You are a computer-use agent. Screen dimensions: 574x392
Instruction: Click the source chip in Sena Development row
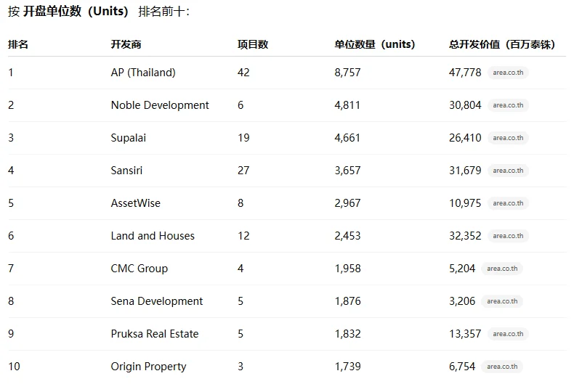pos(502,301)
